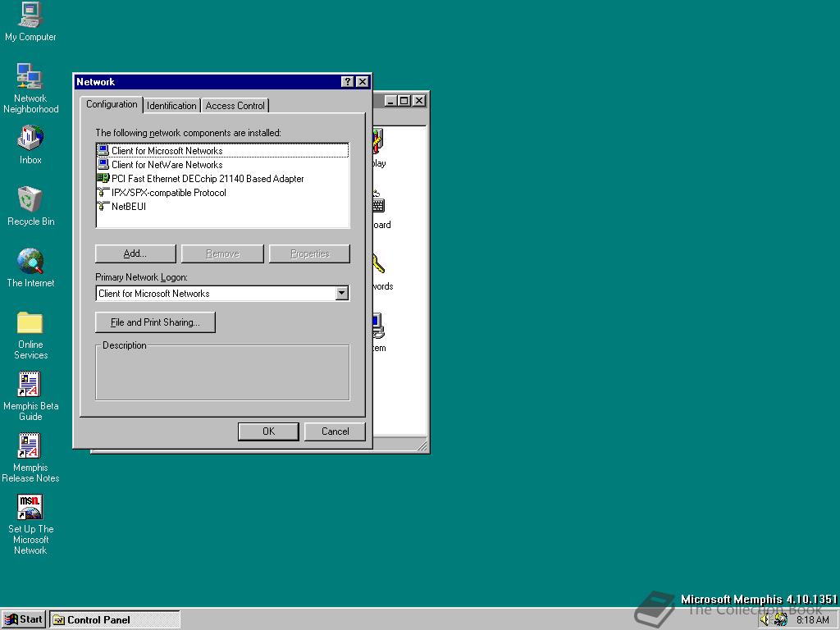Open File and Print Sharing settings
840x630 pixels.
154,322
